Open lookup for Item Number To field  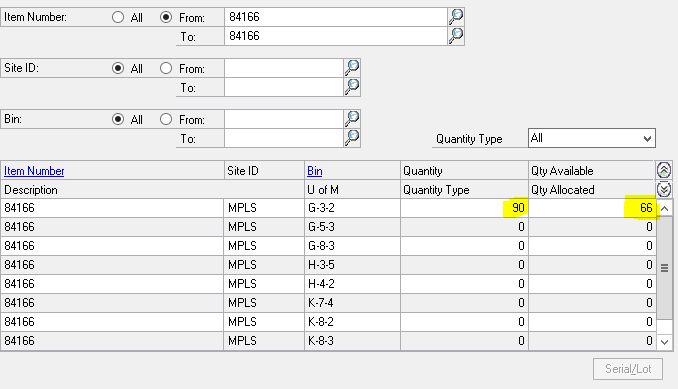456,36
